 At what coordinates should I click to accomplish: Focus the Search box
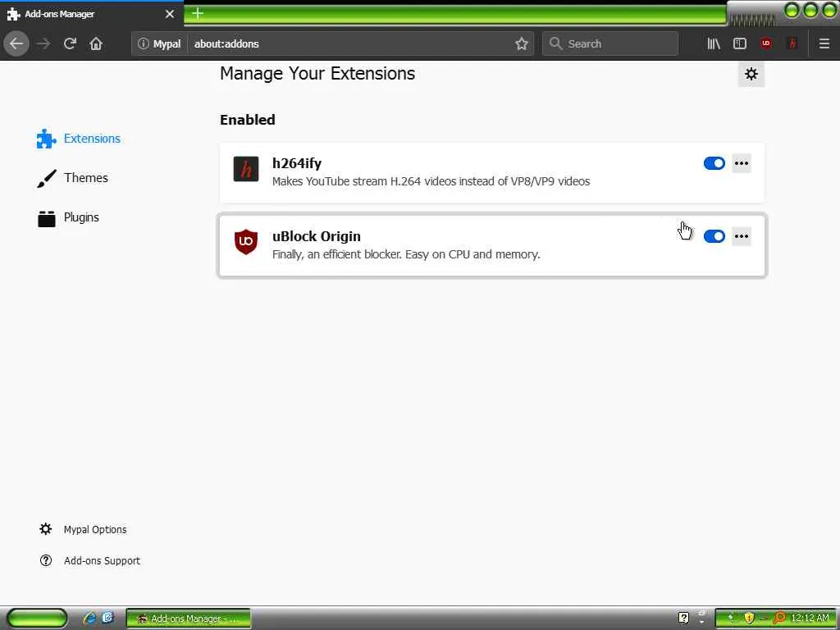coord(610,43)
